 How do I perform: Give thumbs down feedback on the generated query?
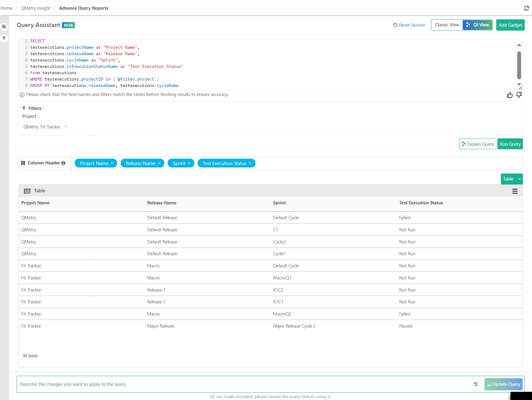click(x=519, y=95)
